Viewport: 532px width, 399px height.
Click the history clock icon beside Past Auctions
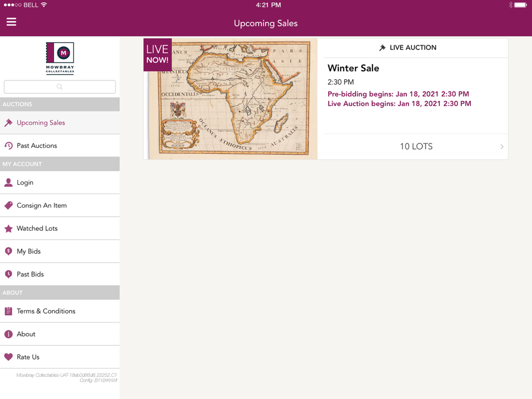[9, 146]
